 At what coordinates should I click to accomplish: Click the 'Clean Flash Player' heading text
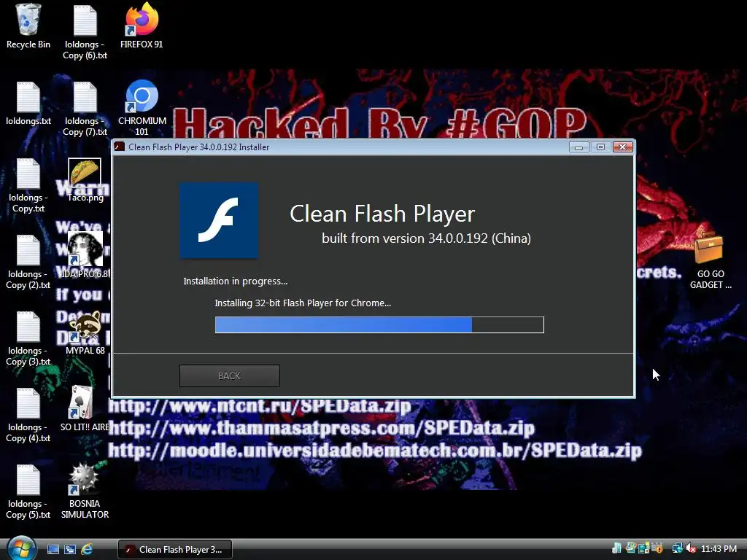click(x=382, y=214)
